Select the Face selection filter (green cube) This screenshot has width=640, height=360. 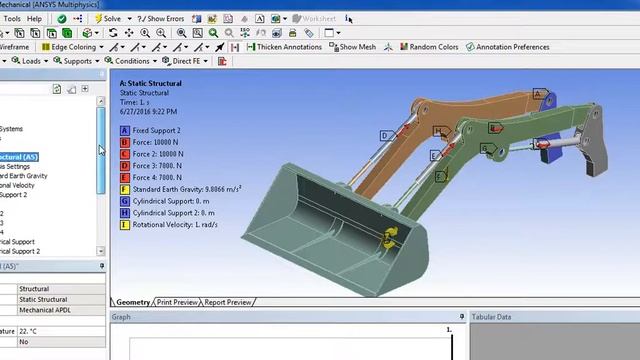click(x=51, y=33)
